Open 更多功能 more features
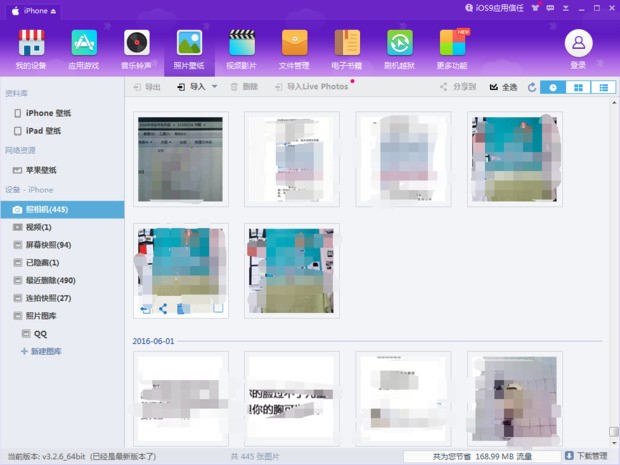Screen dimensions: 620x465 pos(452,49)
